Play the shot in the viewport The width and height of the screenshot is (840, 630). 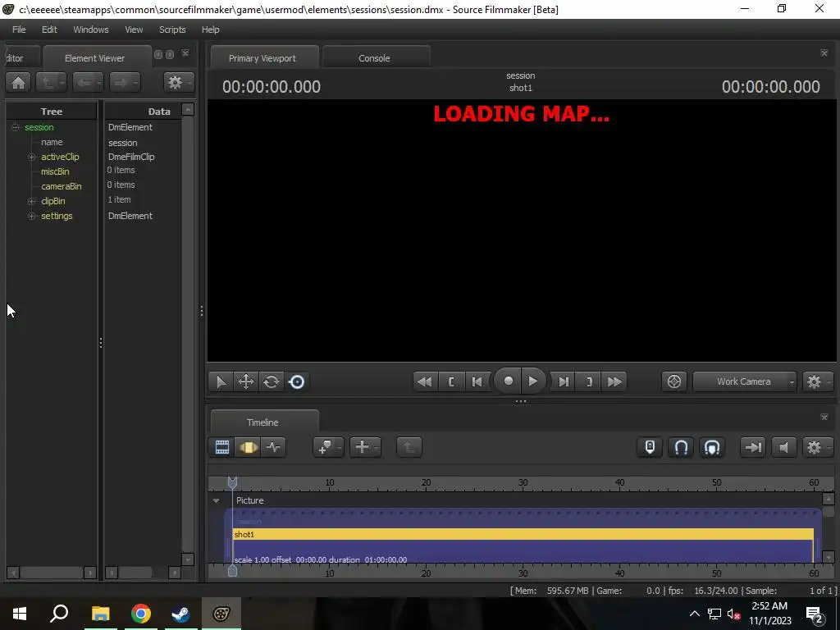click(532, 381)
